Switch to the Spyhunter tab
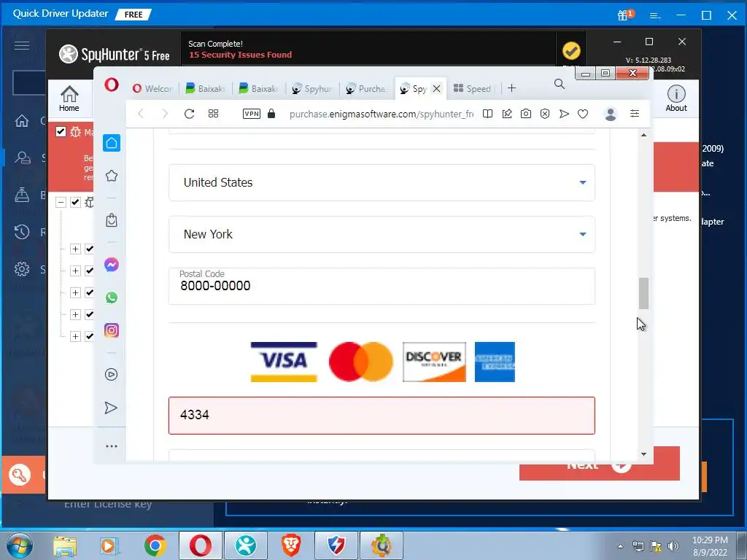This screenshot has height=560, width=747. 312,88
